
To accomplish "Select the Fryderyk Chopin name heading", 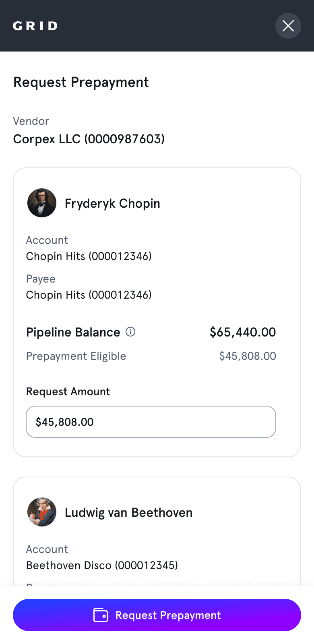I will 112,204.
